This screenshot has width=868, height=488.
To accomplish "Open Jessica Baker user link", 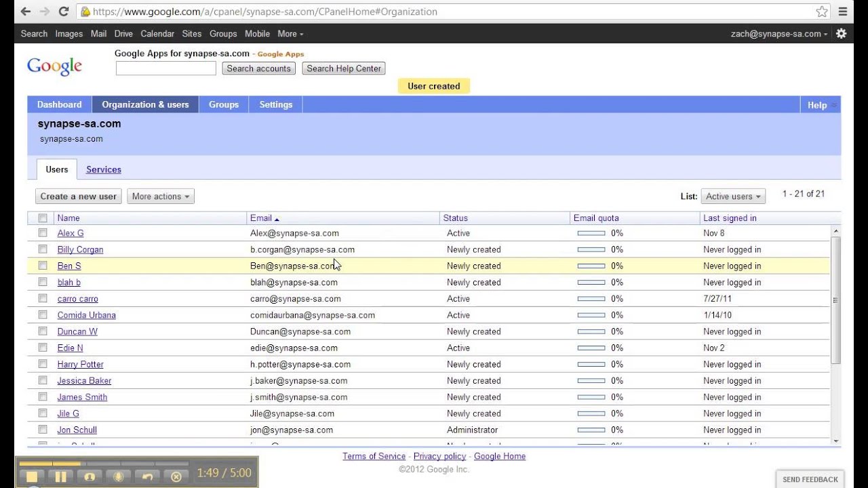I will pos(84,381).
